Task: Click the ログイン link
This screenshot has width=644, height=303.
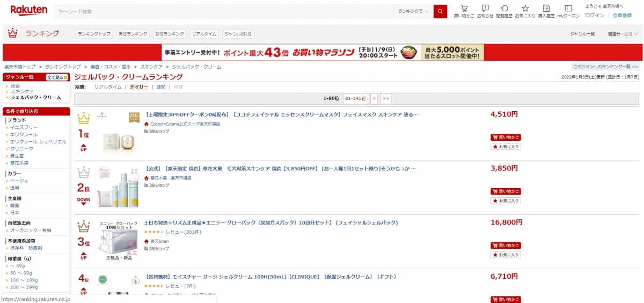Action: click(595, 15)
